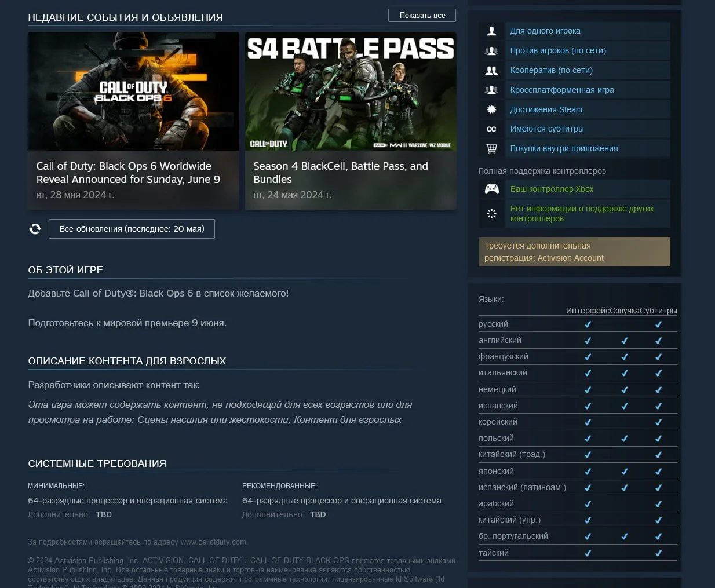
Task: Click the www.callofduty.com link
Action: [213, 542]
